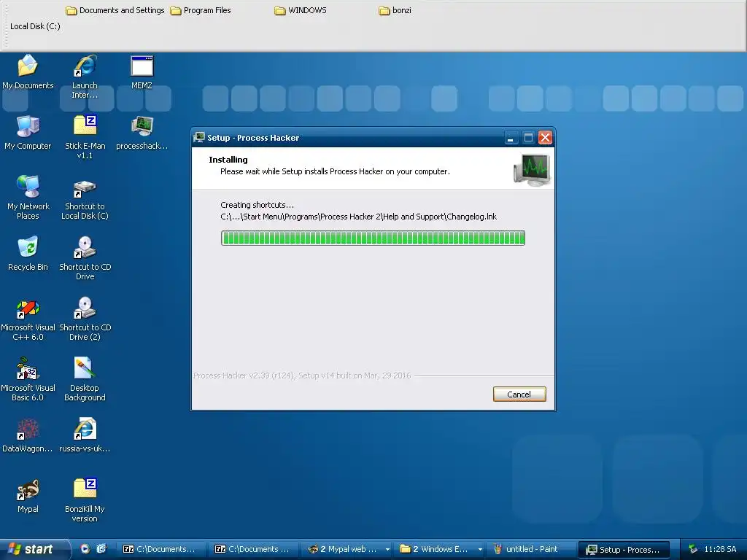This screenshot has width=747, height=560.
Task: Click the Cancel button in Setup
Action: click(519, 394)
